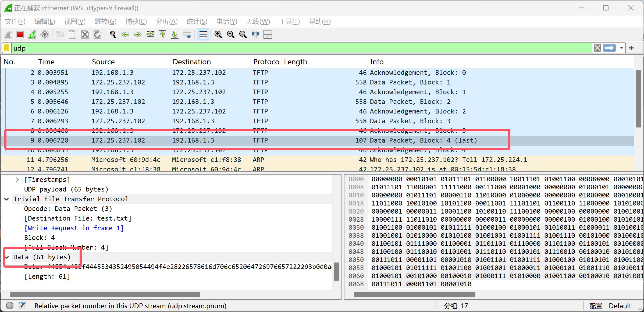Collapse the Data (61 bytes) node

pyautogui.click(x=7, y=257)
